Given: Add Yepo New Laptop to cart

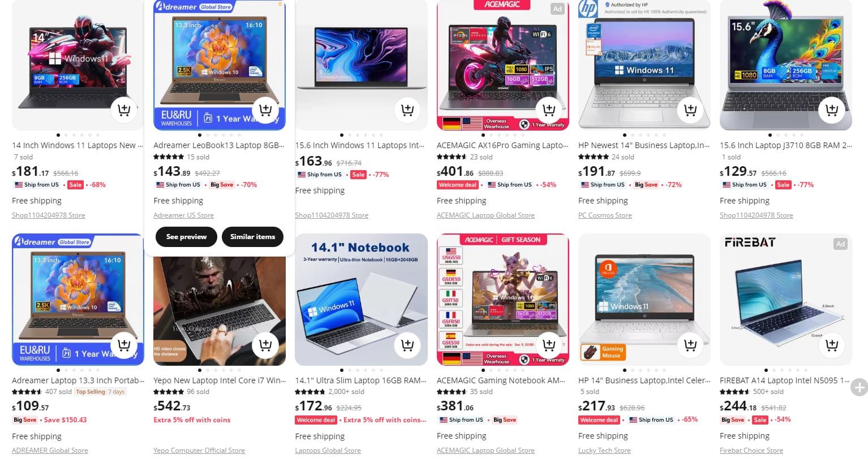Looking at the screenshot, I should [265, 345].
